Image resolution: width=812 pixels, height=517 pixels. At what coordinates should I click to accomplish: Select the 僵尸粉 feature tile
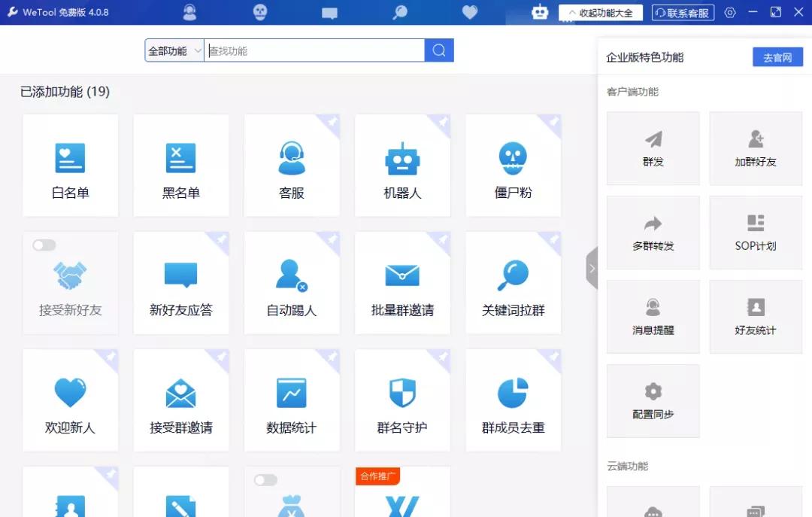pos(513,166)
